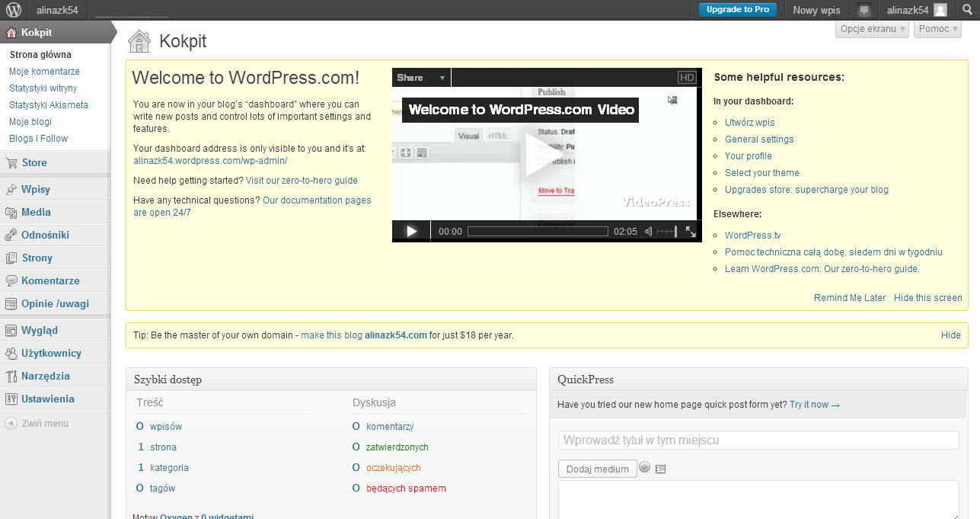Click the będących spamem link
980x519 pixels.
pyautogui.click(x=406, y=489)
